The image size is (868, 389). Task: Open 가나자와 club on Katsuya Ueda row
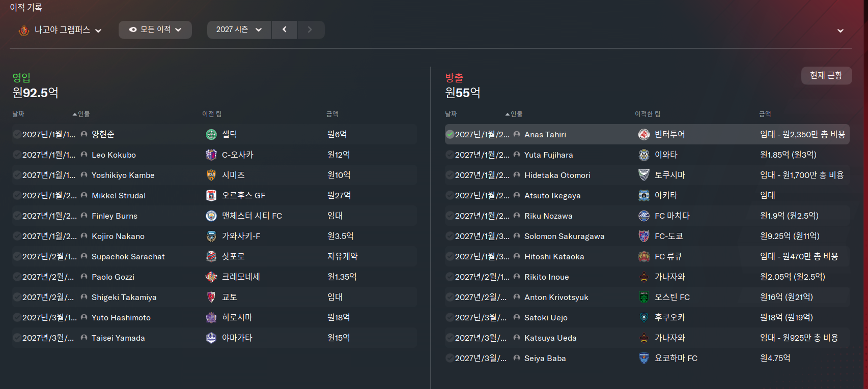[x=670, y=338]
